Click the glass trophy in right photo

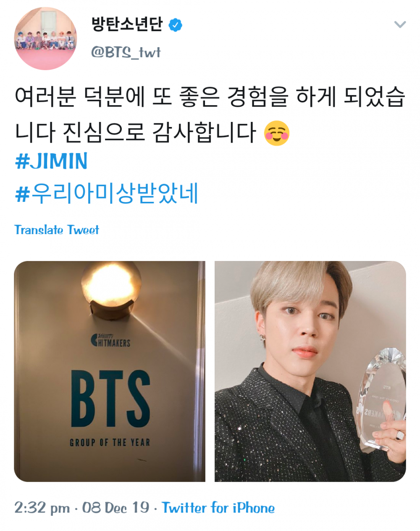coord(381,399)
